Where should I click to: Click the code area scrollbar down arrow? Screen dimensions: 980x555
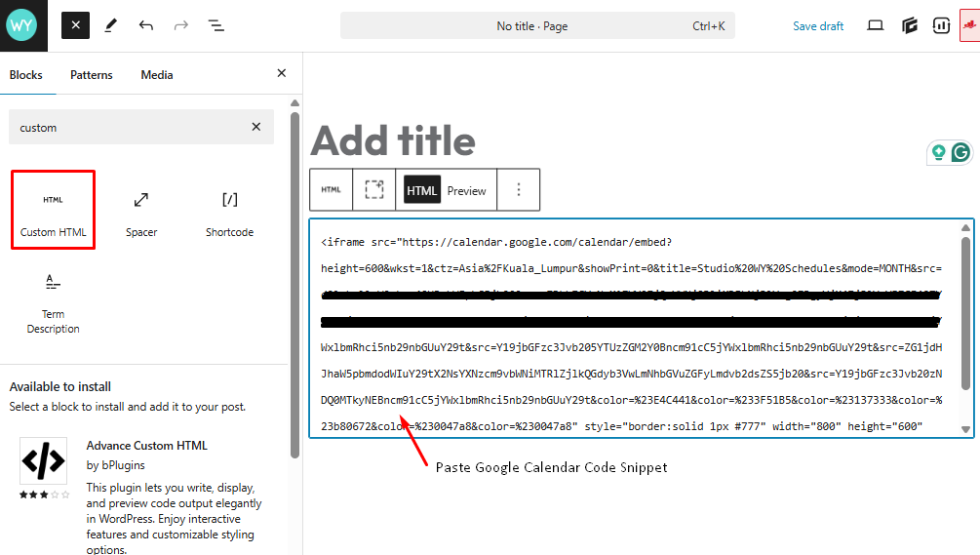point(965,429)
